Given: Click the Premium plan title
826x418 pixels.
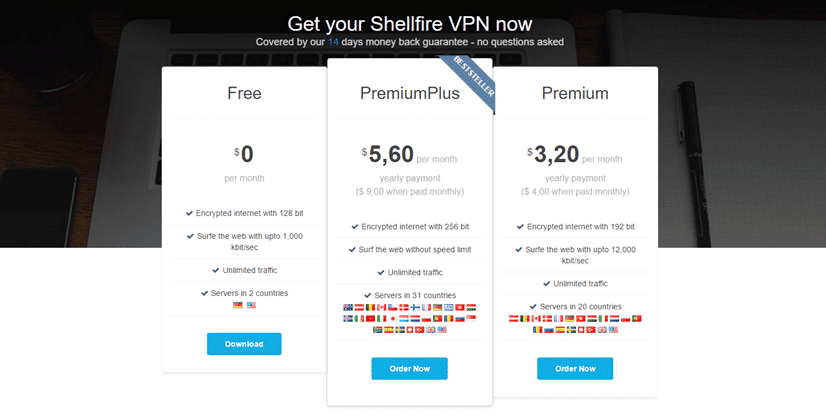Looking at the screenshot, I should tap(575, 94).
